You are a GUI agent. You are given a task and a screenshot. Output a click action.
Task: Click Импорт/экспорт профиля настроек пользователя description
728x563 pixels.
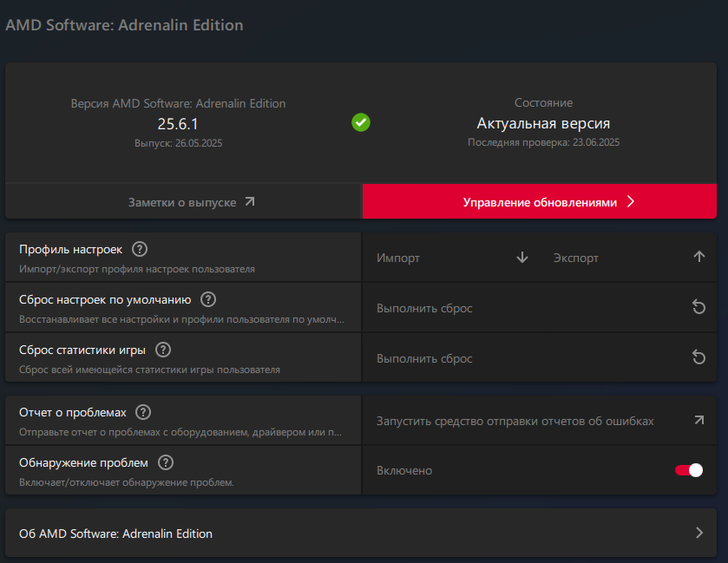point(137,269)
